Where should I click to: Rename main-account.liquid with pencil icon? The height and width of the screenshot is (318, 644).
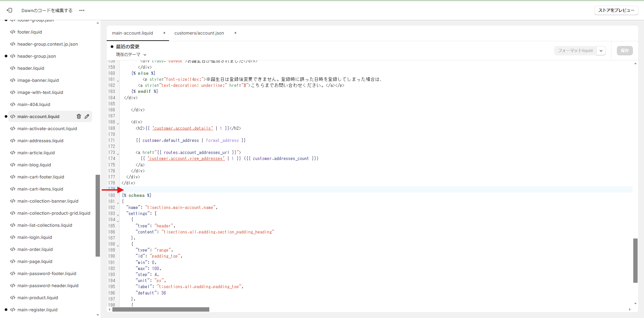point(87,116)
